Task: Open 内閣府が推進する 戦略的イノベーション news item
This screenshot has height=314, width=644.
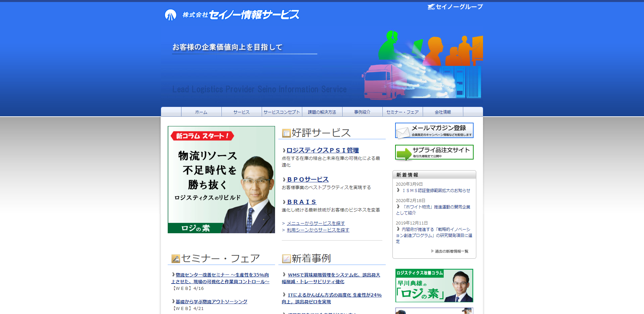Action: pyautogui.click(x=434, y=235)
